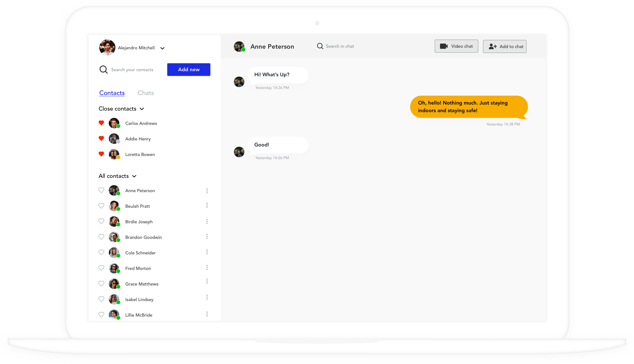Favorite Isabel Lindsey with the heart
This screenshot has width=634, height=364.
(x=101, y=299)
